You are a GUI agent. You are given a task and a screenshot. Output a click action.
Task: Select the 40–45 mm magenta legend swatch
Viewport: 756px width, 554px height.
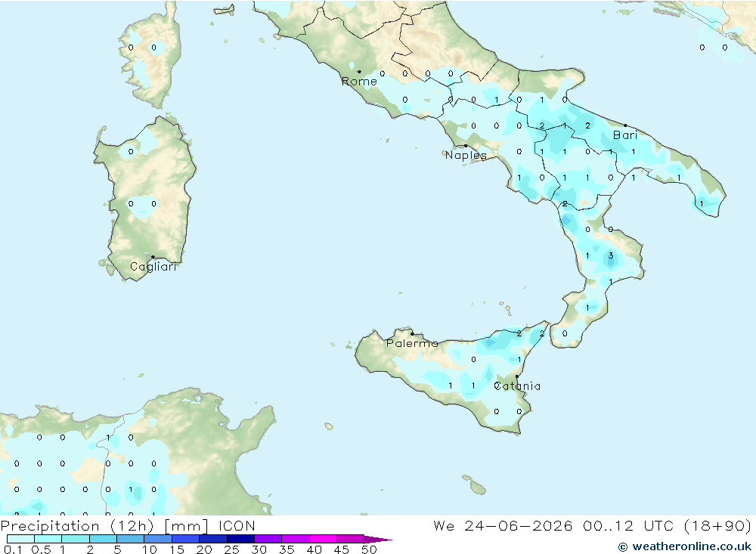click(323, 539)
